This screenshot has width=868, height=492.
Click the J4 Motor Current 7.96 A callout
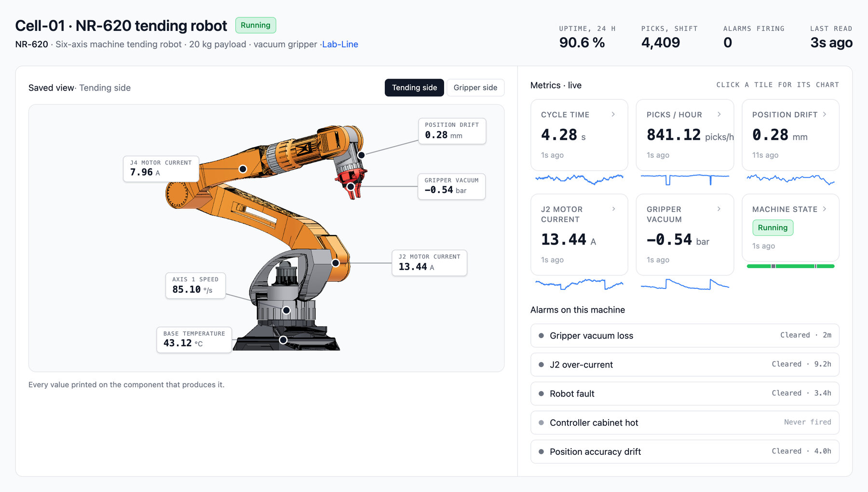(x=161, y=169)
